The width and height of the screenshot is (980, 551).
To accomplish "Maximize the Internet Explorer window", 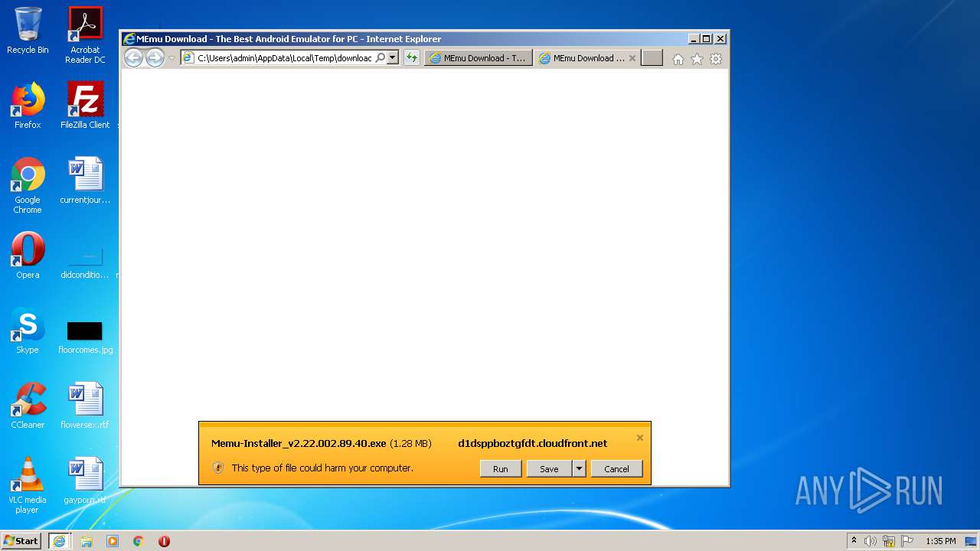I will [706, 39].
